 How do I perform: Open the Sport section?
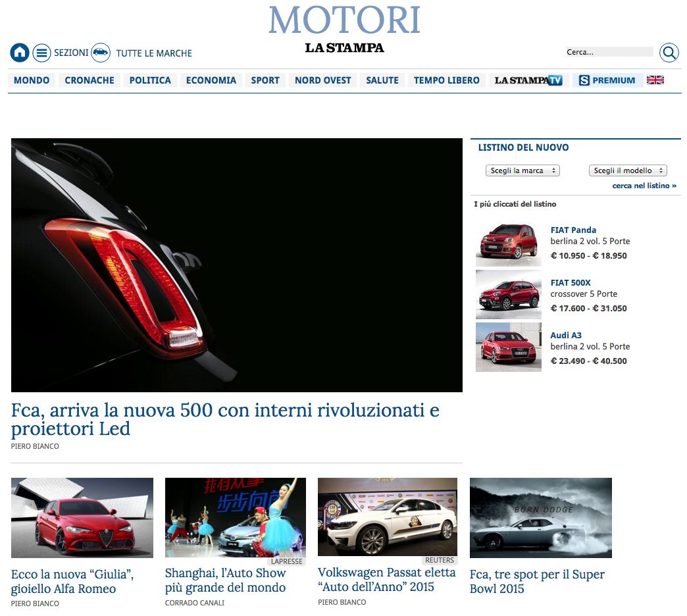pos(265,80)
